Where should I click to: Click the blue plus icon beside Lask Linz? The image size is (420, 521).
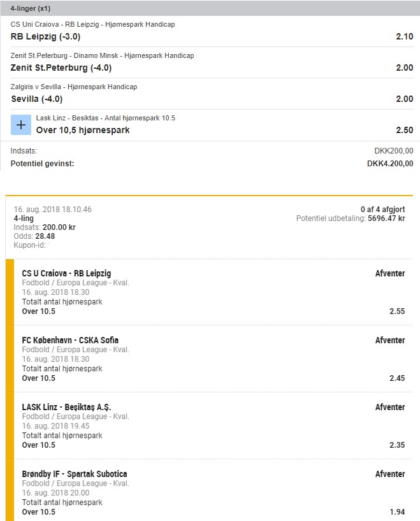point(20,125)
